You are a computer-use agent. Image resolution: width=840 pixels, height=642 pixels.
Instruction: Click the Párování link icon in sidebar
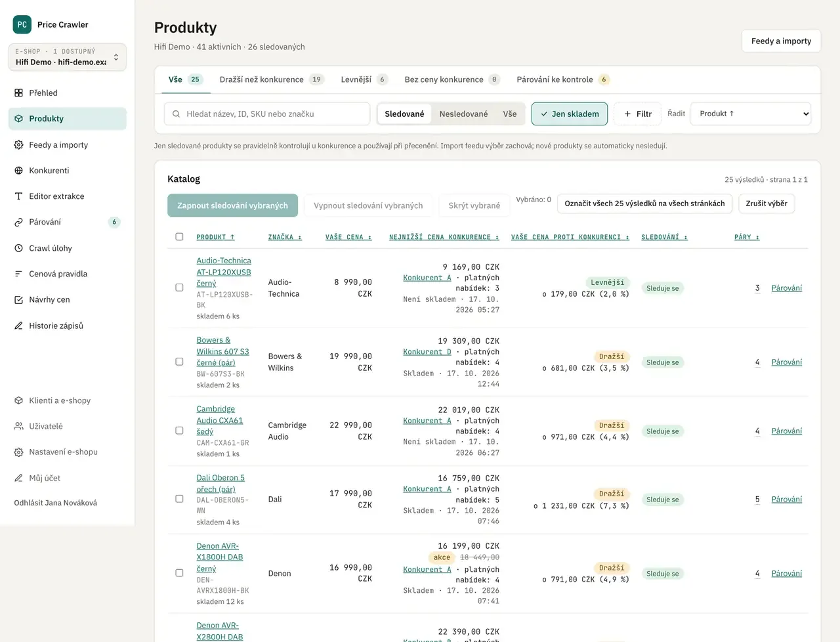click(x=18, y=223)
